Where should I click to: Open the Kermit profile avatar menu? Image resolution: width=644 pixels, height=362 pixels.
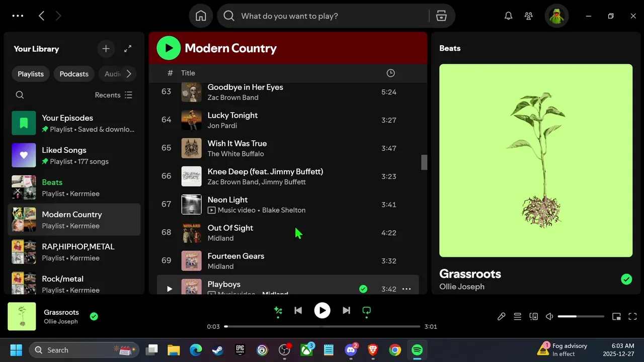pos(556,16)
